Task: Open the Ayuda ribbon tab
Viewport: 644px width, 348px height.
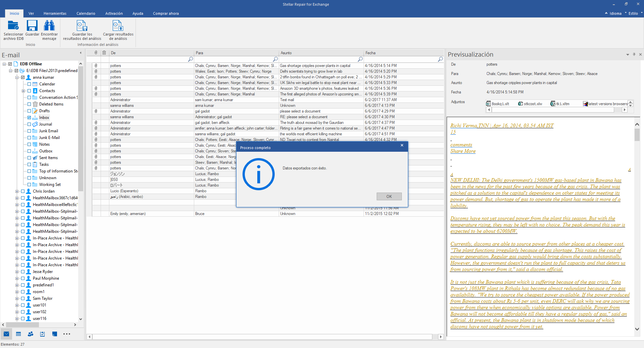Action: (138, 13)
